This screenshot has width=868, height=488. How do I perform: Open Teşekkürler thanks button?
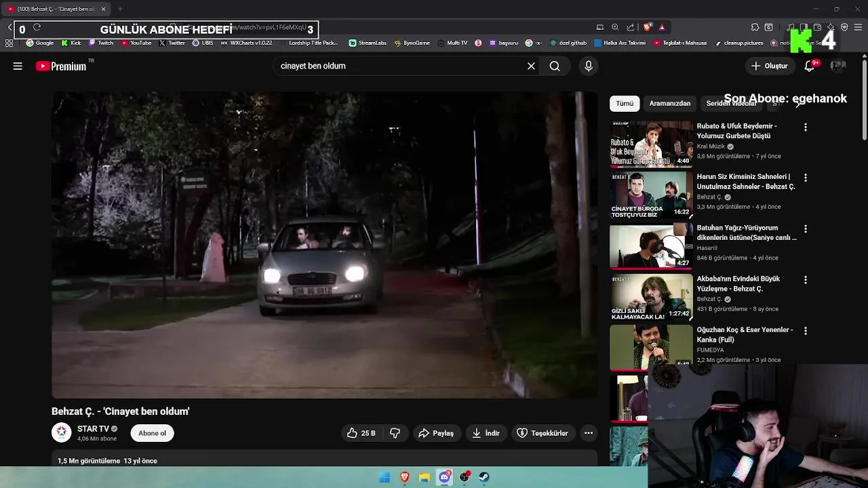(x=542, y=433)
